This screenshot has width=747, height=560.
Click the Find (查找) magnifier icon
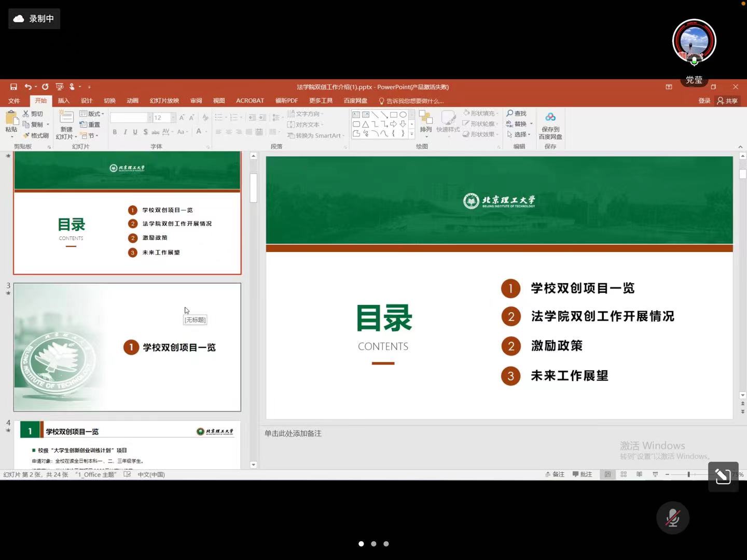(x=510, y=114)
